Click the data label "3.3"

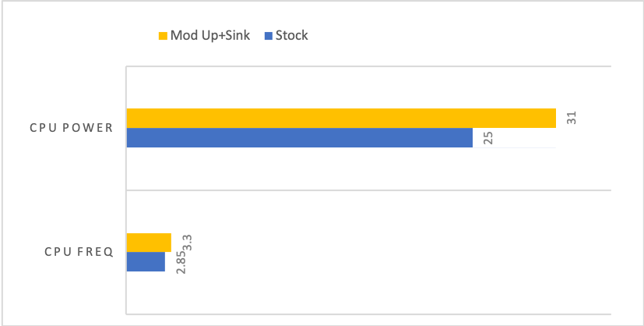187,242
